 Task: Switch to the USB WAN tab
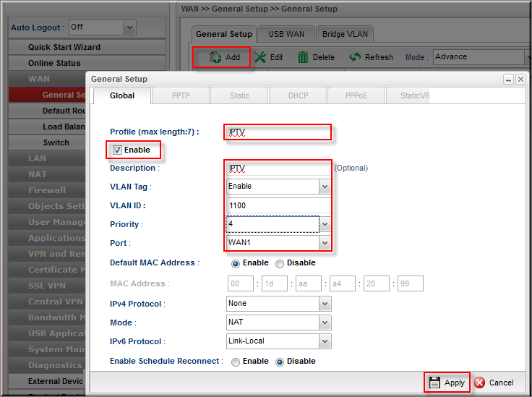coord(286,34)
